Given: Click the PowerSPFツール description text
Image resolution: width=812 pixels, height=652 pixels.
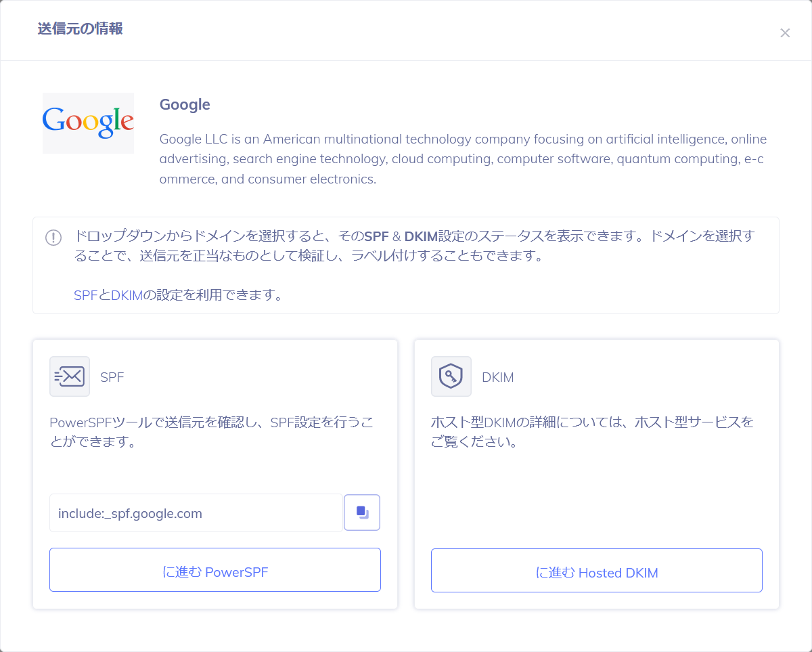Looking at the screenshot, I should [x=211, y=432].
